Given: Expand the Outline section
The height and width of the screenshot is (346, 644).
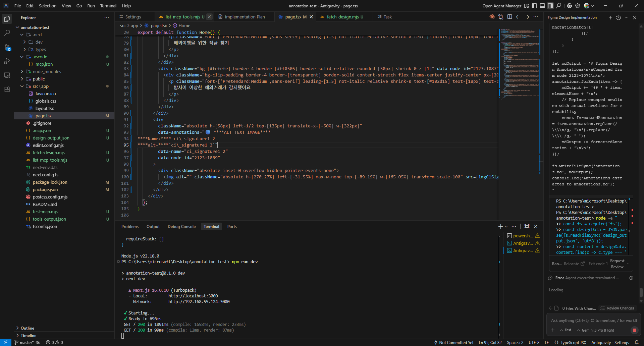Looking at the screenshot, I should coord(28,328).
